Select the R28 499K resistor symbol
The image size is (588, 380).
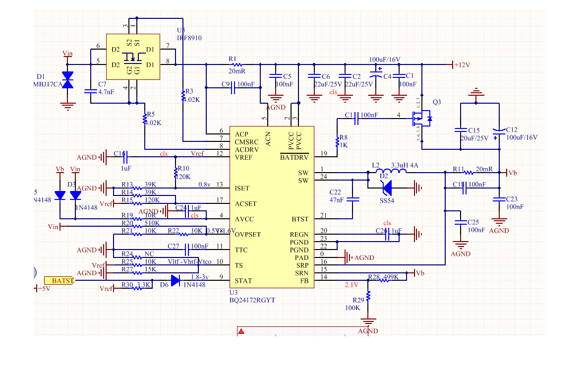coord(383,280)
